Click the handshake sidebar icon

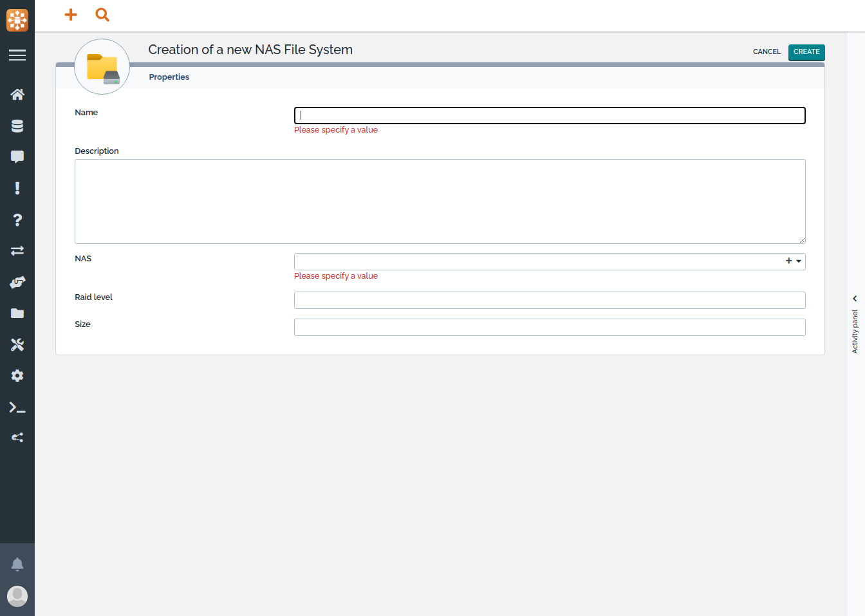(17, 282)
